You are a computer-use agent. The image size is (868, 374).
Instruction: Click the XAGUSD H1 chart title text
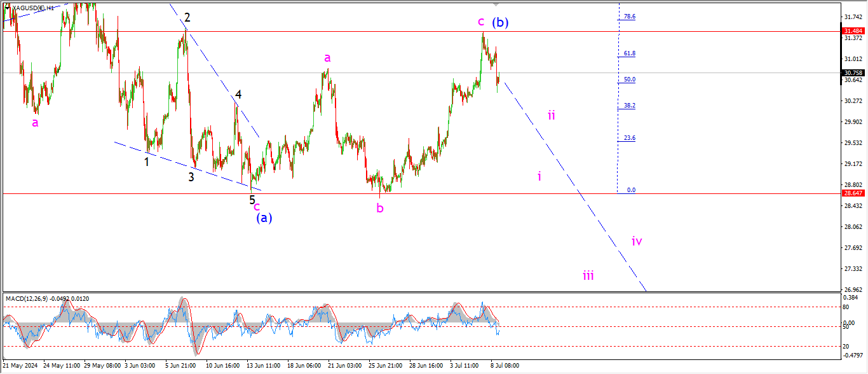coord(33,7)
